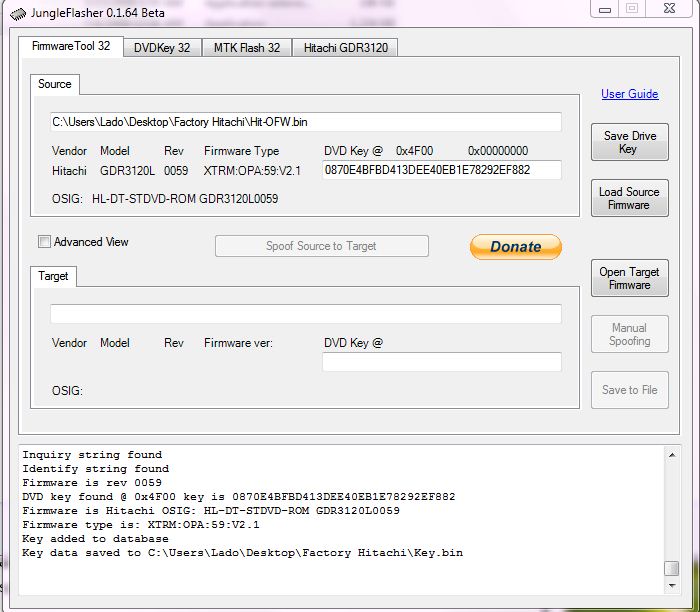Screen dimensions: 700x612
Task: Open the DVDKey 32 tab
Action: point(162,48)
